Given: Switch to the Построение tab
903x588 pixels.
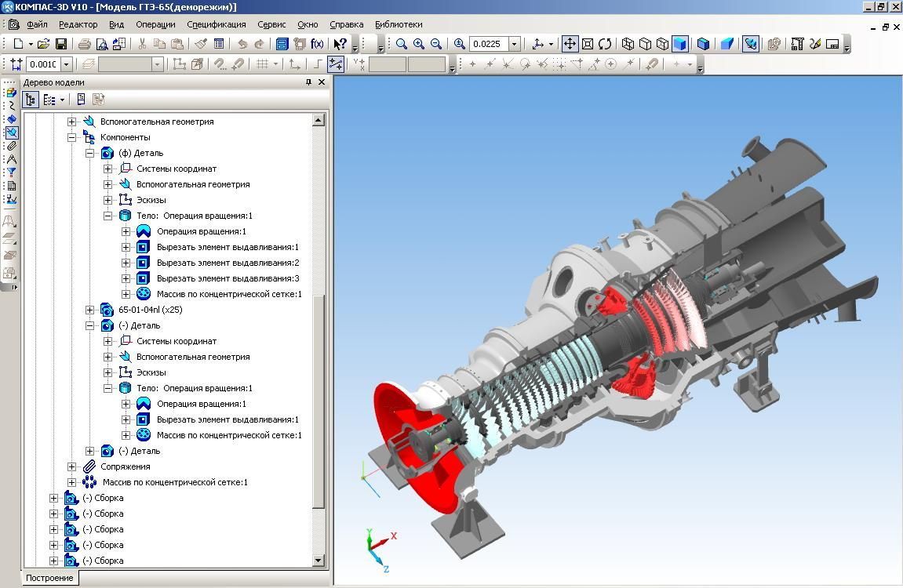Looking at the screenshot, I should (49, 578).
